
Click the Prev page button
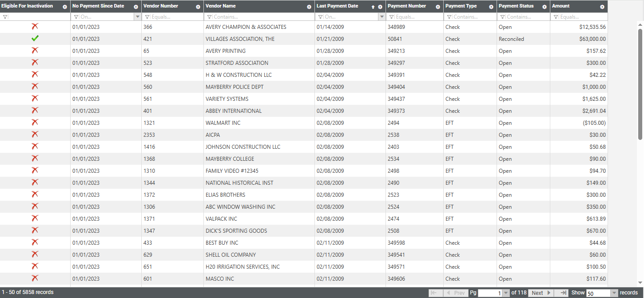[455, 293]
